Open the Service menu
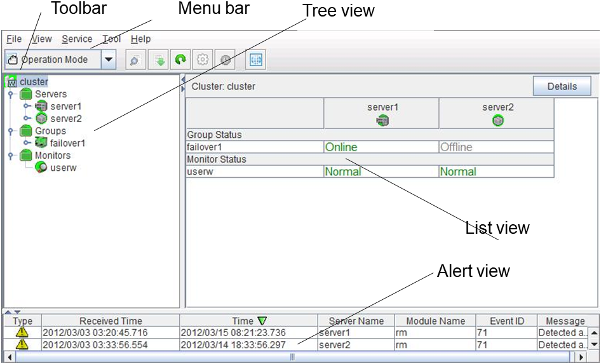This screenshot has width=601, height=364. pyautogui.click(x=76, y=39)
